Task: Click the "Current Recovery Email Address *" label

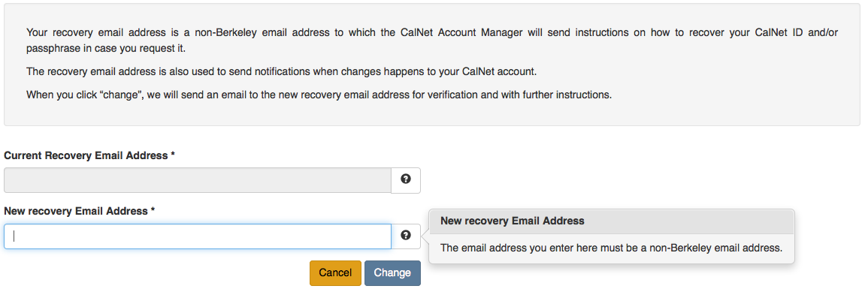Action: point(89,155)
